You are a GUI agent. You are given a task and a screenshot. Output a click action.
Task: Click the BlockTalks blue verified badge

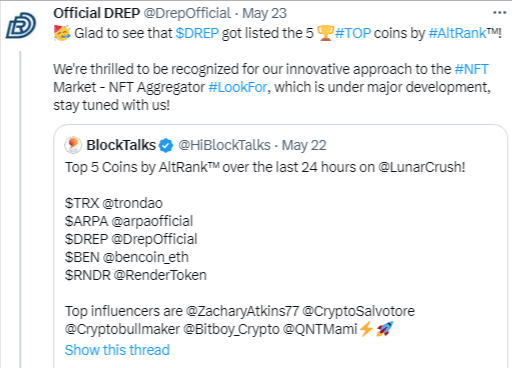(x=166, y=146)
